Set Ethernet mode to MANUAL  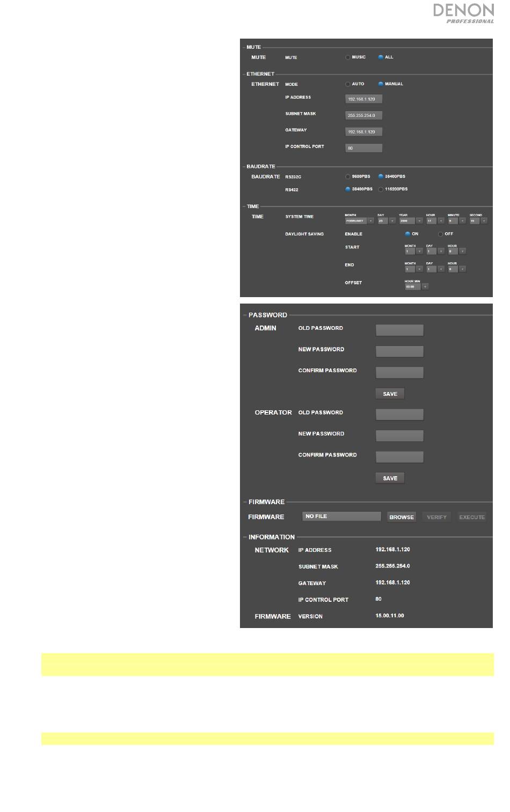(x=381, y=84)
